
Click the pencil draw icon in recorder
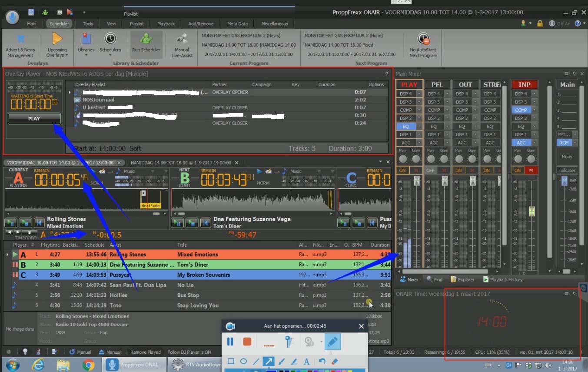[x=332, y=342]
